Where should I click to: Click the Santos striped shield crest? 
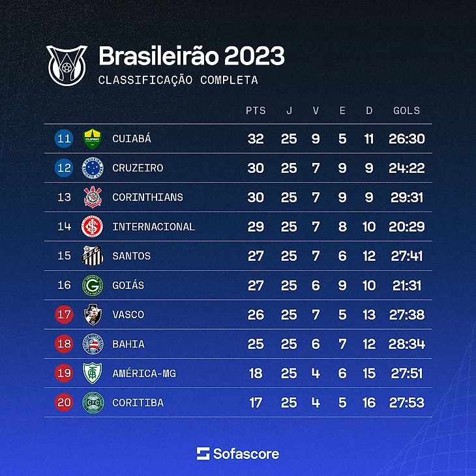pos(93,256)
